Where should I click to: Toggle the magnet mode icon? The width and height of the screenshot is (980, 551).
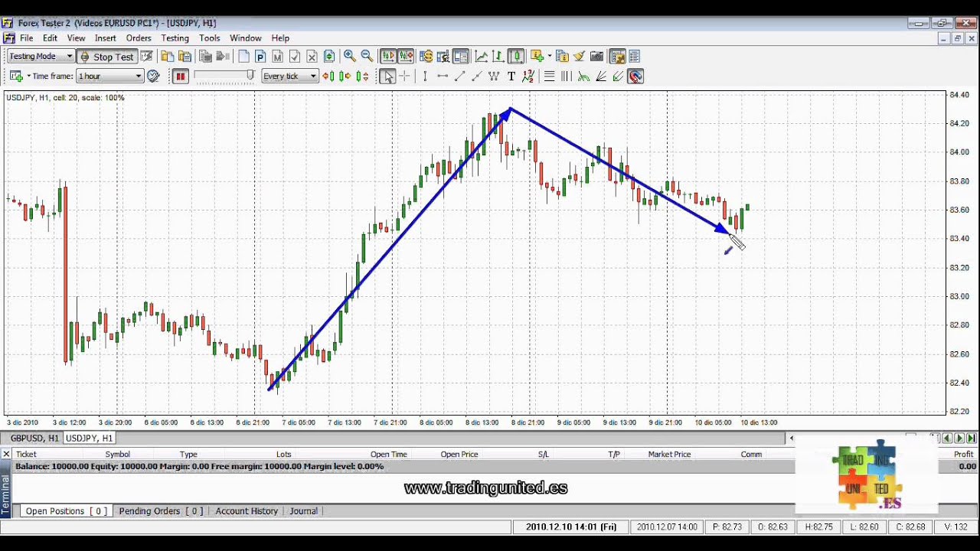coord(635,76)
